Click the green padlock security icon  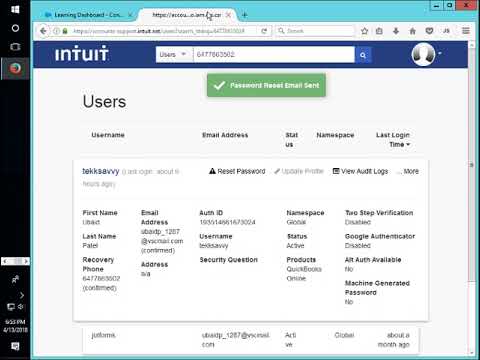[65, 31]
